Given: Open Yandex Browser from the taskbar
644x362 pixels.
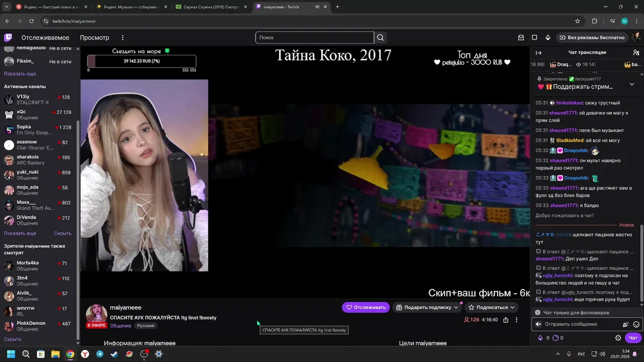Looking at the screenshot, I should [85, 354].
